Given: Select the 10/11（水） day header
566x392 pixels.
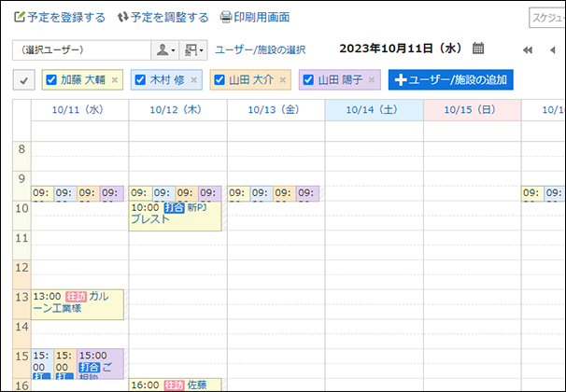Looking at the screenshot, I should (x=78, y=109).
